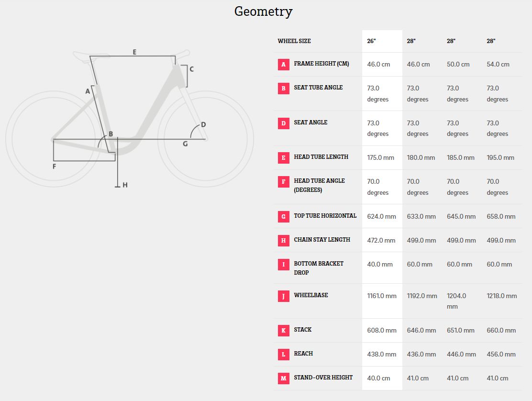Screen dimensions: 532x401
Task: Click the bike geometry diagram image
Action: click(129, 120)
